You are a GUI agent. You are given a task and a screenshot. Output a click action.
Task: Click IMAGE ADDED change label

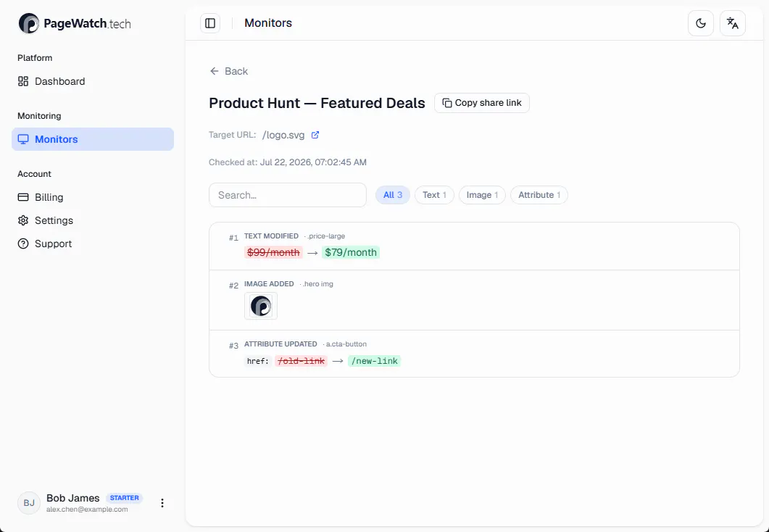point(269,284)
